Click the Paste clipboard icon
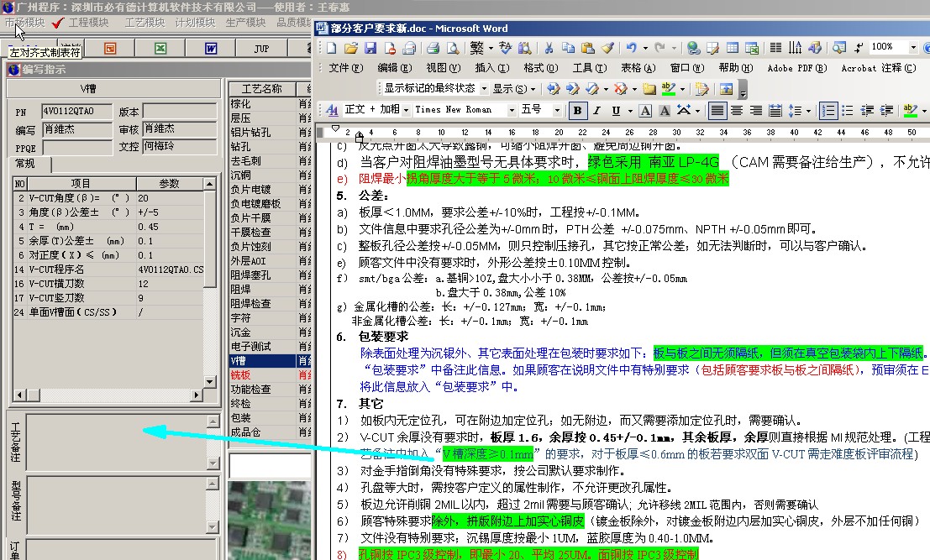The height and width of the screenshot is (560, 930). pos(588,47)
